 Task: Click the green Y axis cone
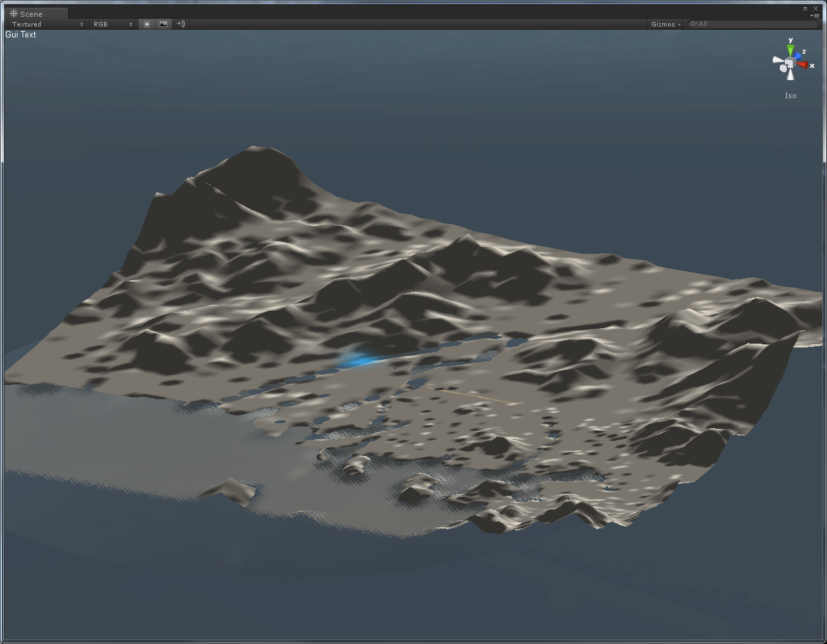790,49
